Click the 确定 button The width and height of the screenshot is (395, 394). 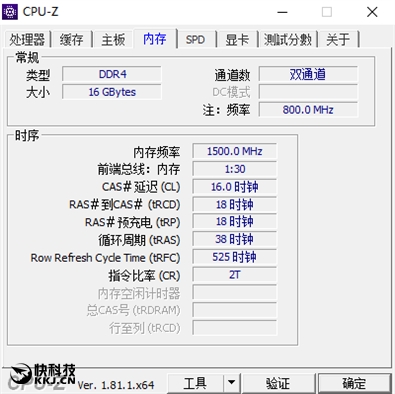(354, 383)
